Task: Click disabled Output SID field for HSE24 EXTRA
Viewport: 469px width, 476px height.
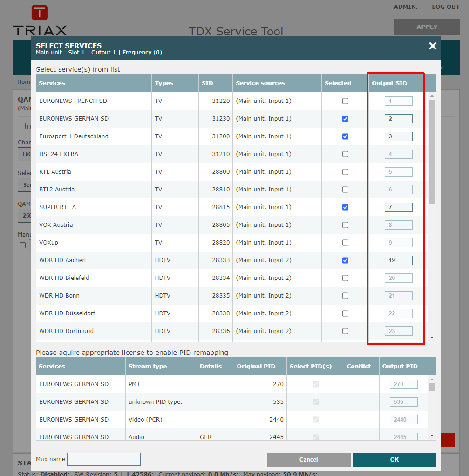Action: pos(399,154)
